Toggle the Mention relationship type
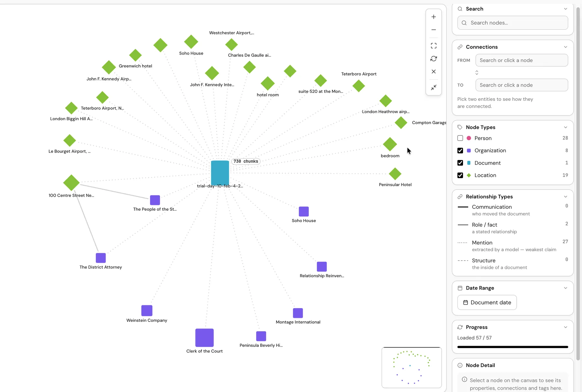The height and width of the screenshot is (392, 582). tap(512, 246)
